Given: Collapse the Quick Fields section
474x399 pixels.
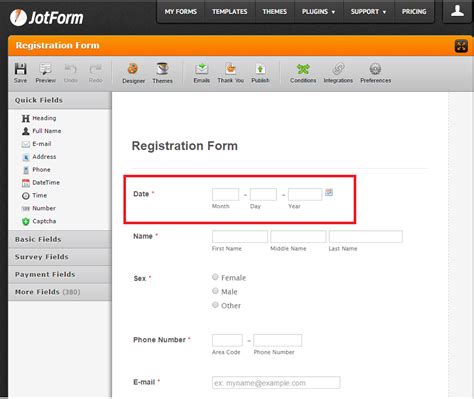Looking at the screenshot, I should 60,100.
